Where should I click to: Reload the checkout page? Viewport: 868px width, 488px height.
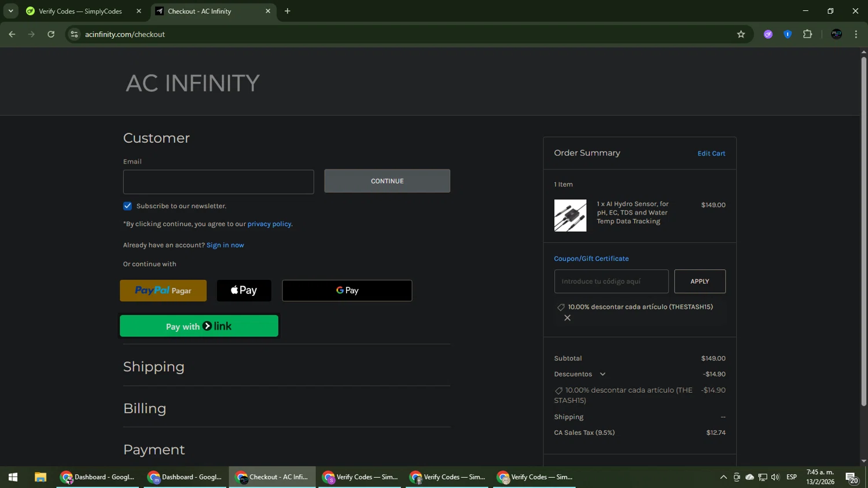pyautogui.click(x=51, y=34)
